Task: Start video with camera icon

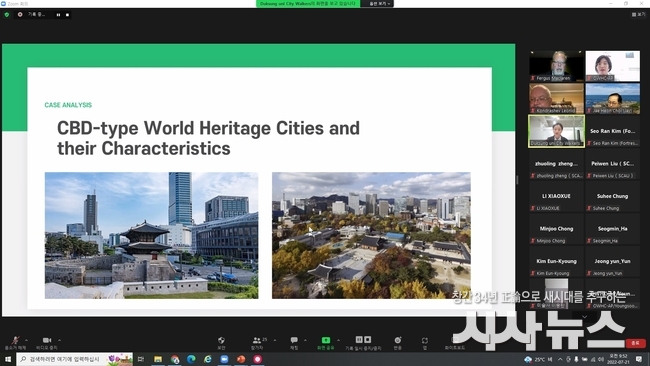Action: [47, 342]
